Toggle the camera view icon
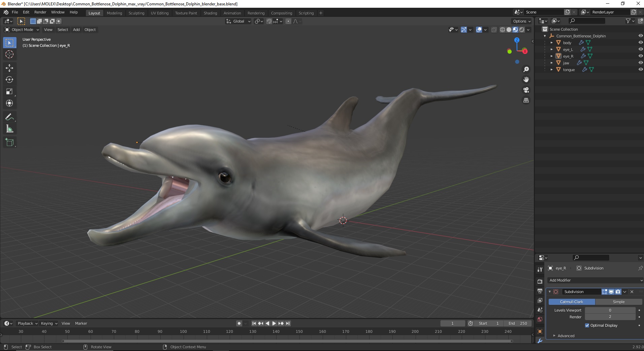The image size is (644, 351). pos(526,90)
